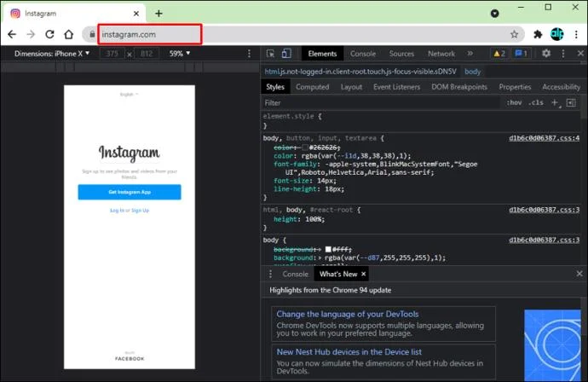Switch to the Elements tab
588x382 pixels.
coord(322,54)
